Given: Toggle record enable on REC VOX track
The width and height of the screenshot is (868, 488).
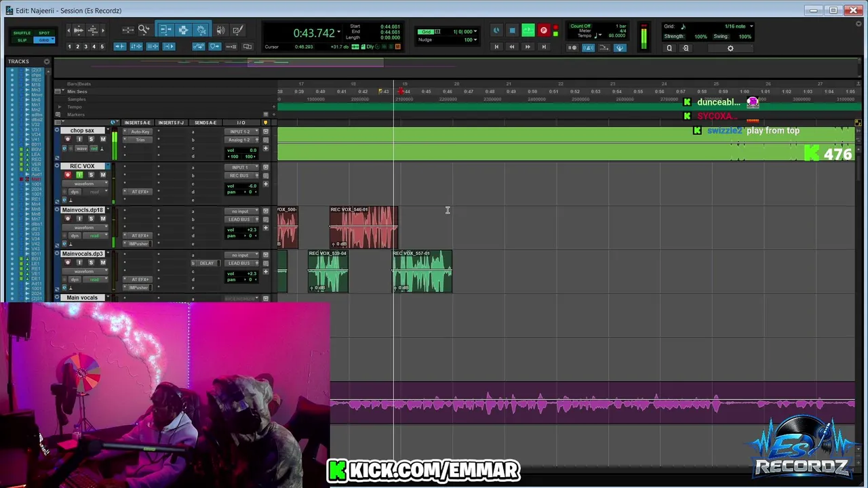Looking at the screenshot, I should tap(68, 175).
